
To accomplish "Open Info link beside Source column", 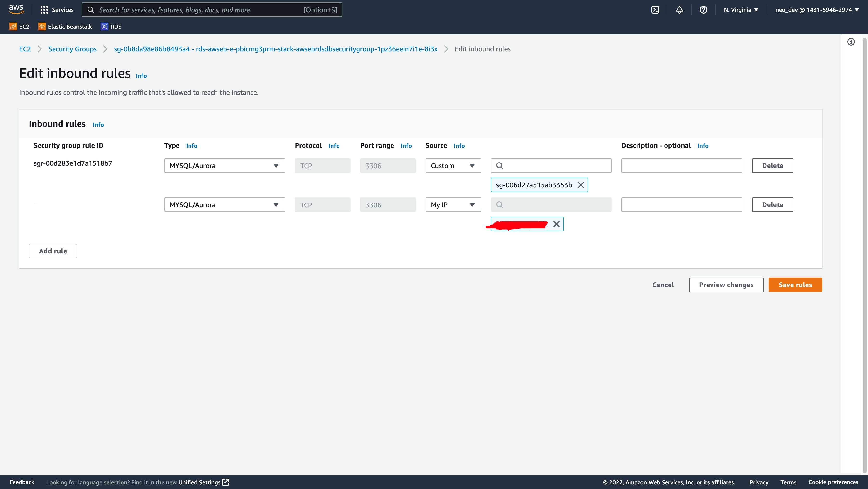I will [x=459, y=146].
